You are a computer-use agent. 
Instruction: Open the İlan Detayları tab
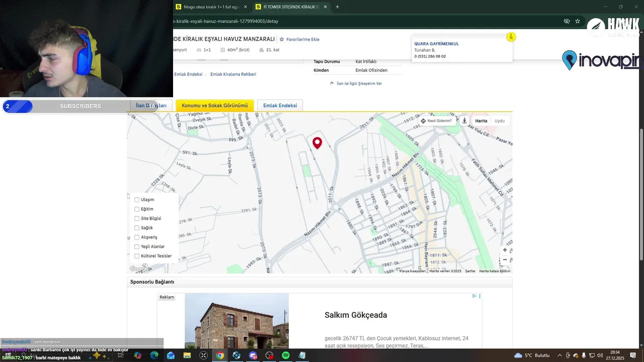[151, 106]
